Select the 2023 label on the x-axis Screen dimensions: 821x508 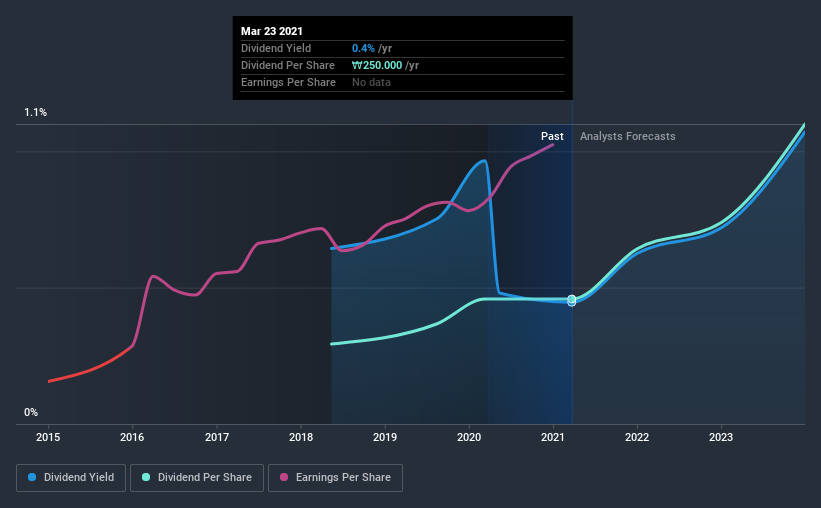(721, 437)
